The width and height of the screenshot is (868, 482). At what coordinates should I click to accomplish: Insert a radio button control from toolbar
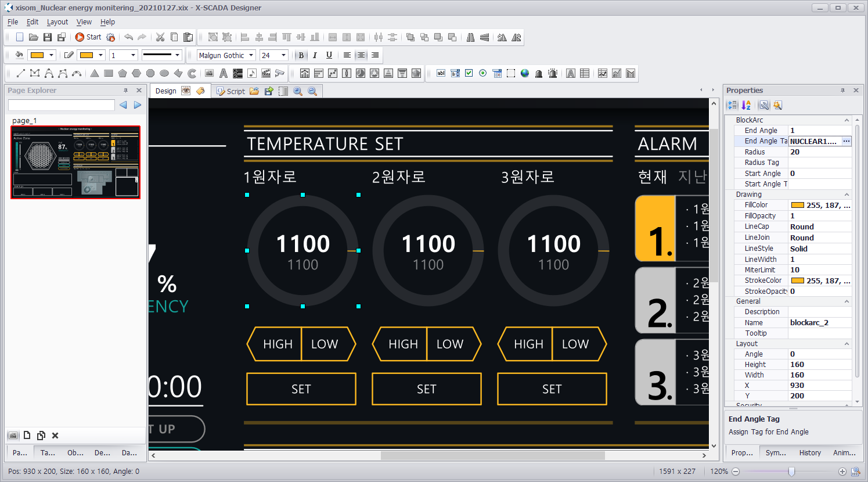tap(483, 73)
